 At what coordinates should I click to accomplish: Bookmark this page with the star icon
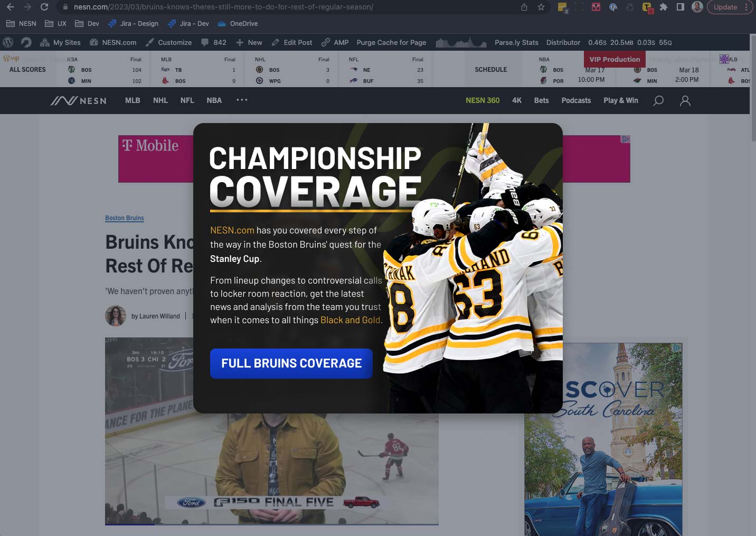coord(541,7)
